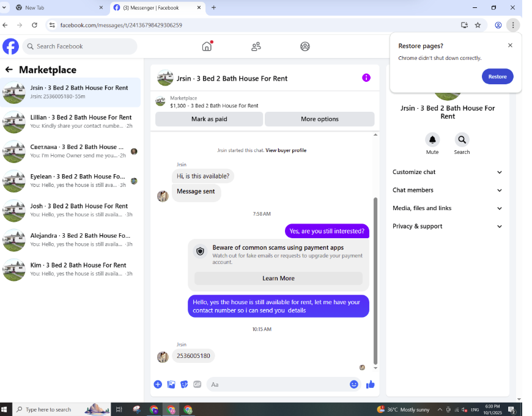Screen dimensions: 532x416
Task: Open Lillian conversation in list
Action: [x=70, y=122]
